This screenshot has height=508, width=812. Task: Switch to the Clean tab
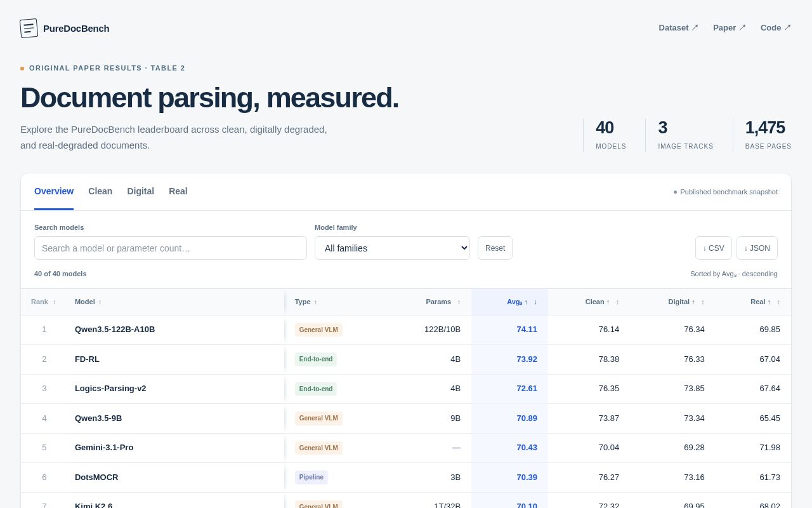[x=100, y=191]
